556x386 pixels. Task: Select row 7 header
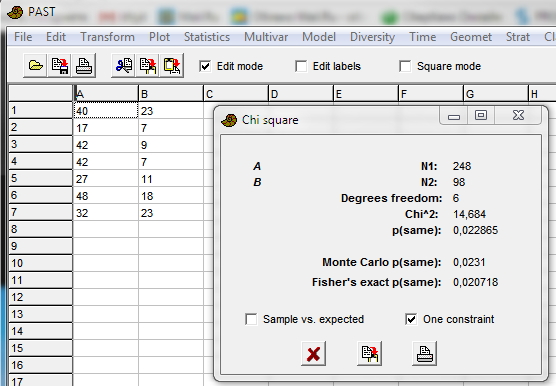(40, 212)
